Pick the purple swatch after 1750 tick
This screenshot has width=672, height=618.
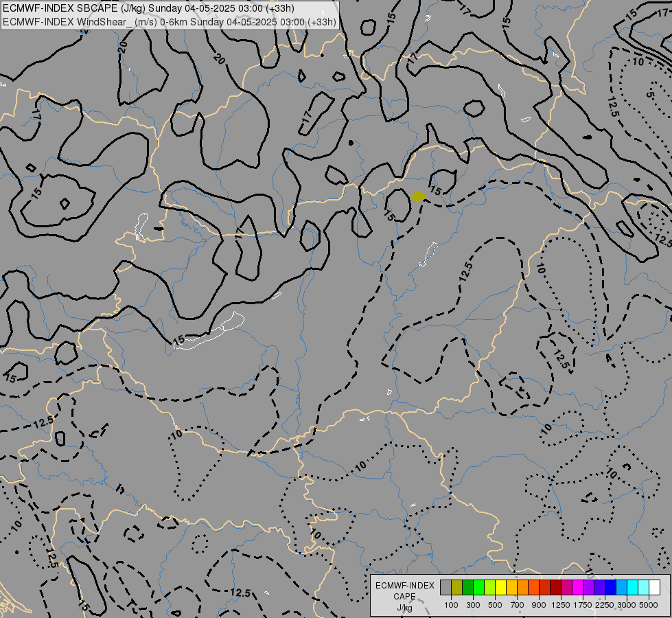coord(589,588)
